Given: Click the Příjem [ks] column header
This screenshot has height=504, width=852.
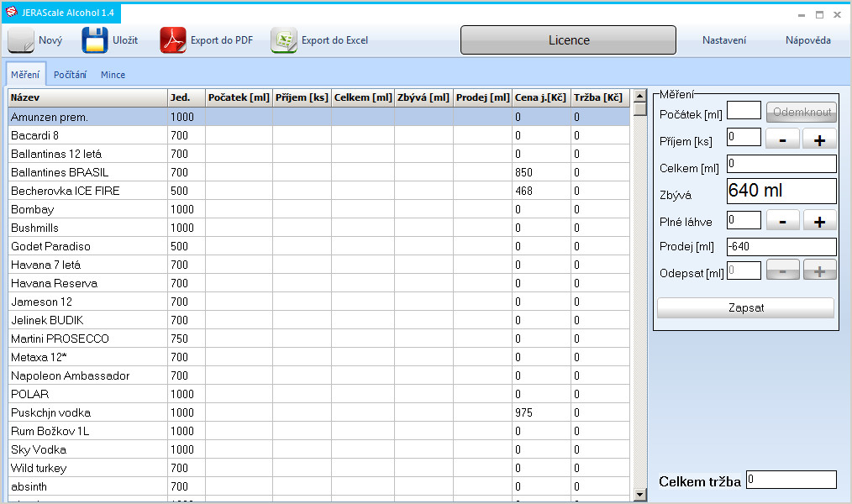Looking at the screenshot, I should point(302,97).
